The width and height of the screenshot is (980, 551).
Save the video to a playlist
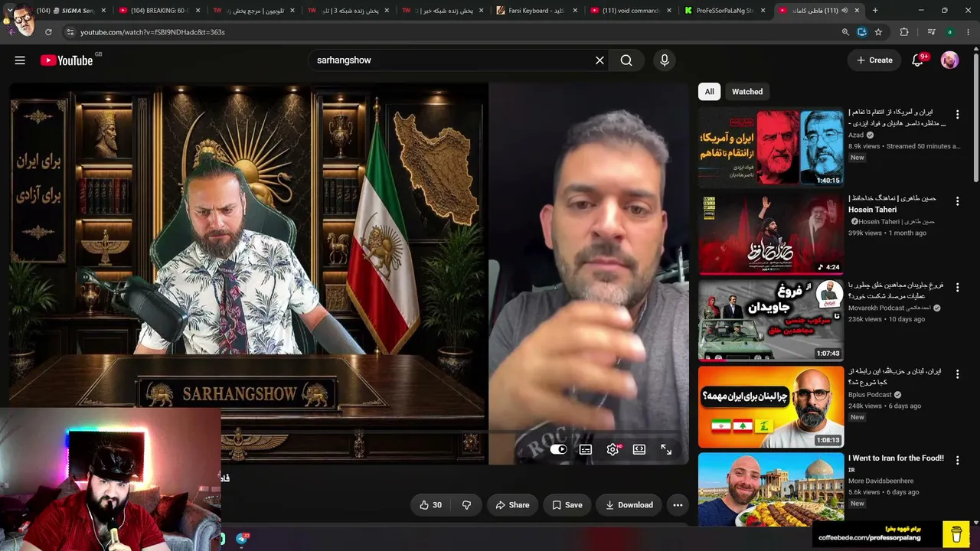567,505
